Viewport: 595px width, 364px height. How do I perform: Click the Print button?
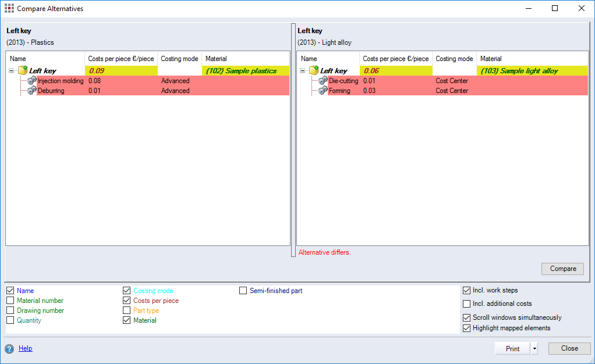point(512,348)
